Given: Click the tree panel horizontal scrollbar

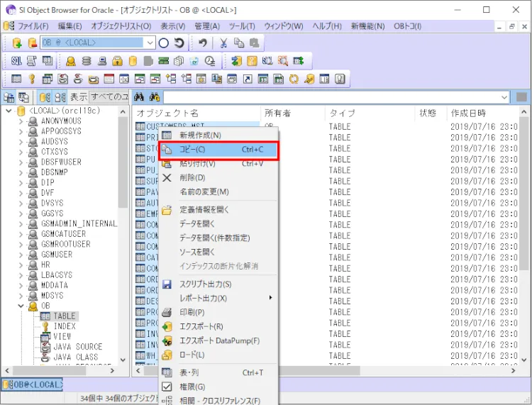Looking at the screenshot, I should pos(60,371).
